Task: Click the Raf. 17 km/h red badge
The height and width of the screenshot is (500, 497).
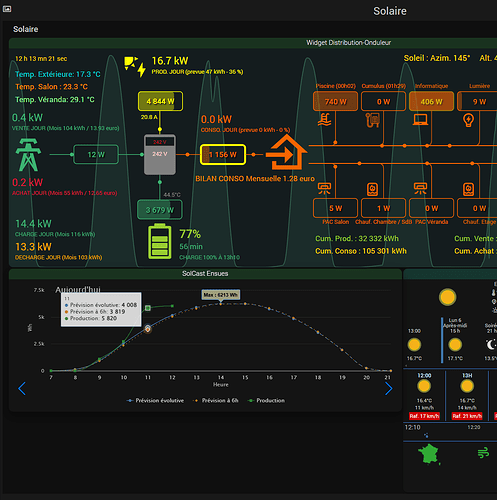Action: 424,416
